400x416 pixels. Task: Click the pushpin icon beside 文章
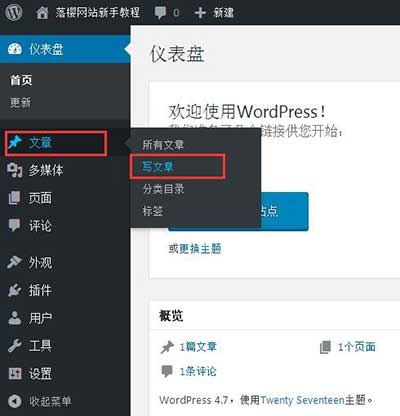point(15,143)
